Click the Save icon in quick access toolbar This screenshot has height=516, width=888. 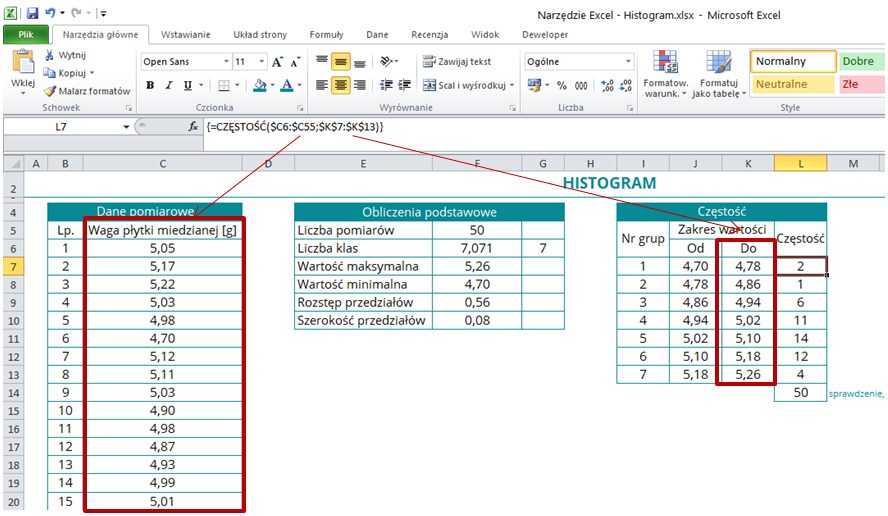pos(32,13)
